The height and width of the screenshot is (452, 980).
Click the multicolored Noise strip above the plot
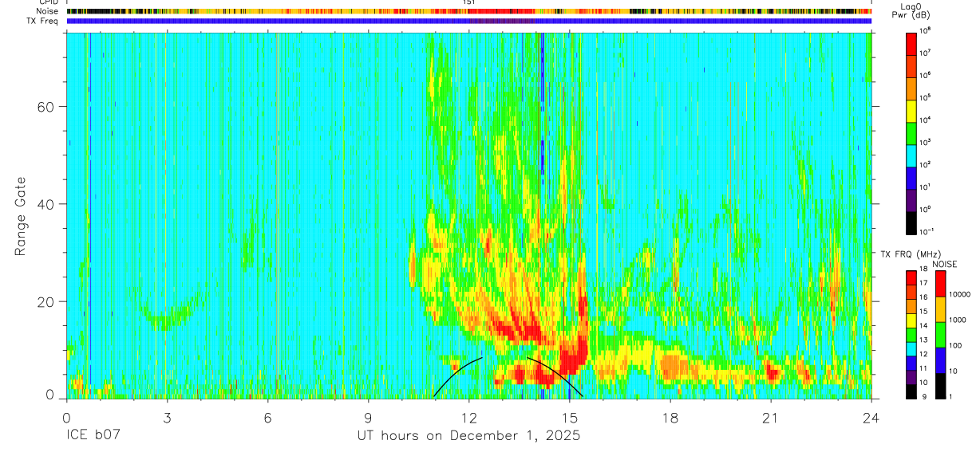point(468,11)
